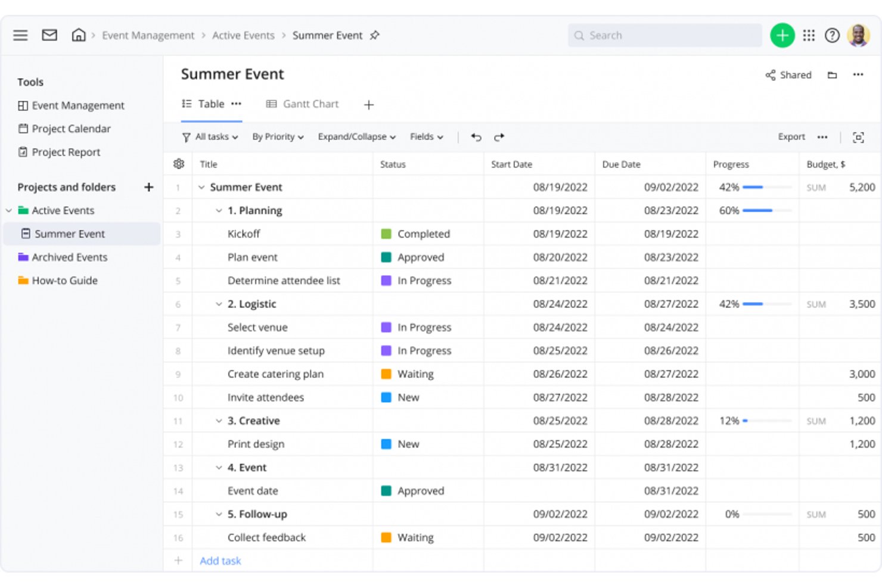This screenshot has height=588, width=882.
Task: Collapse the 2. Logistic group
Action: coord(219,304)
